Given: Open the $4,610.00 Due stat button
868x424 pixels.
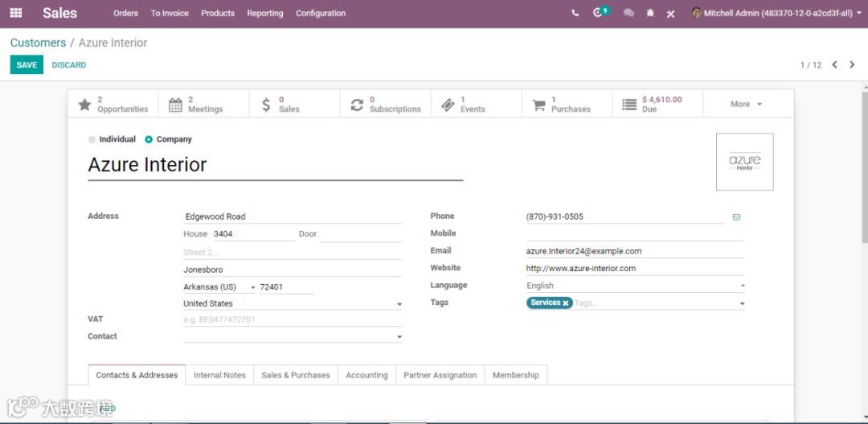Looking at the screenshot, I should (x=657, y=104).
